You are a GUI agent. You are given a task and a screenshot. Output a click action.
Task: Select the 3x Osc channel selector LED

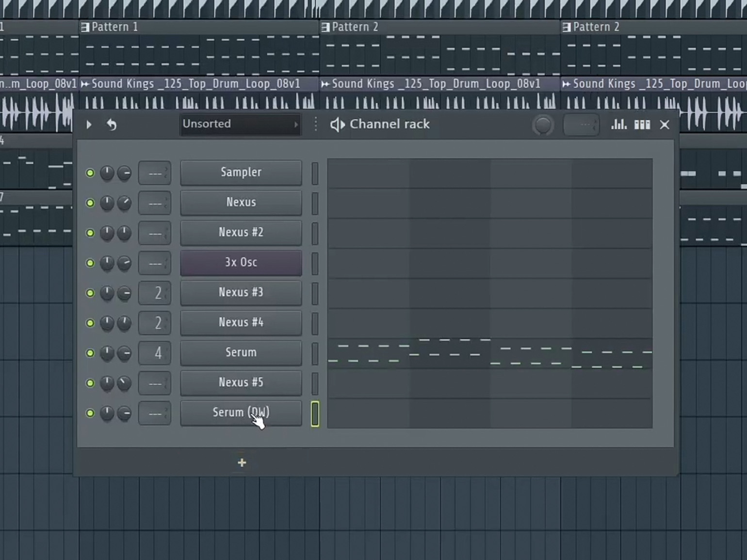pos(315,264)
